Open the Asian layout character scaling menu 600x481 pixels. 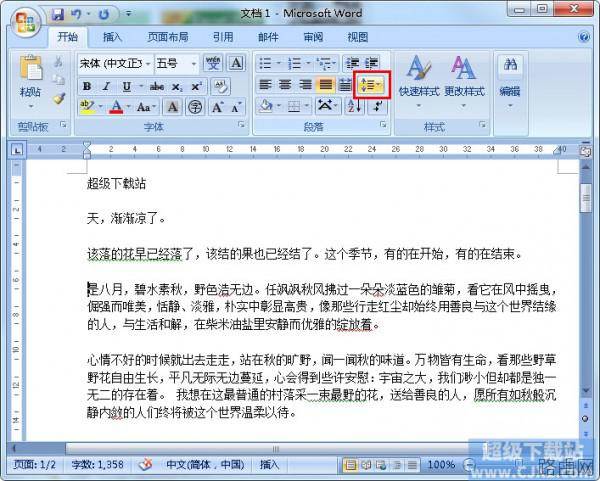pos(326,106)
